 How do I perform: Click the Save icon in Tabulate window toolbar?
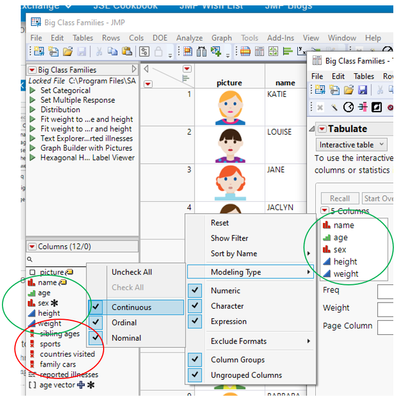362,90
